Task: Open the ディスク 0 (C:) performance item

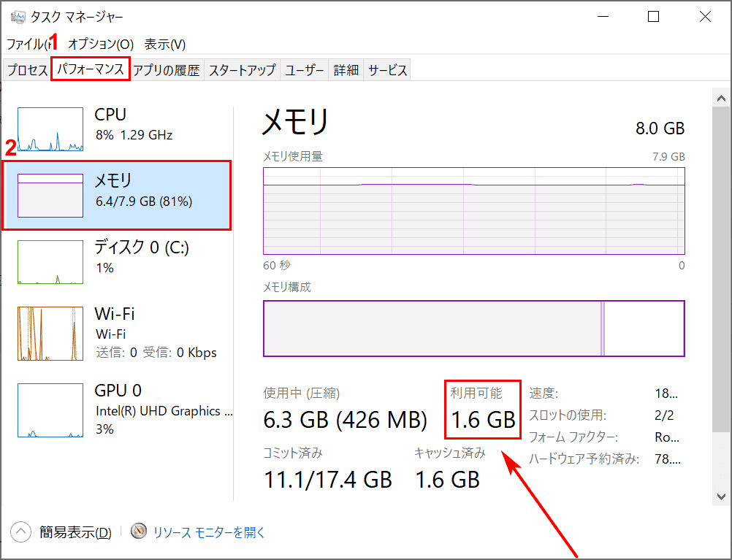Action: 117,262
